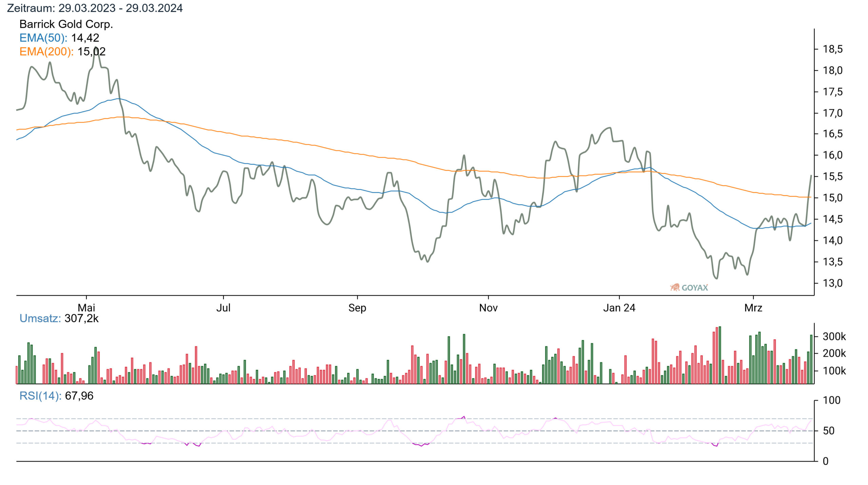Click the last green volume bar

(x=811, y=359)
